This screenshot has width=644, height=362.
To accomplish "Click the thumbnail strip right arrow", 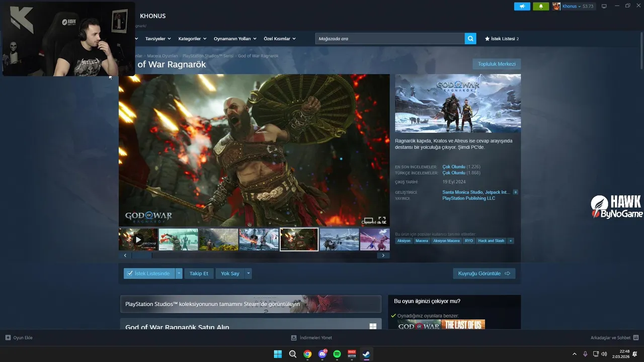I will (383, 255).
